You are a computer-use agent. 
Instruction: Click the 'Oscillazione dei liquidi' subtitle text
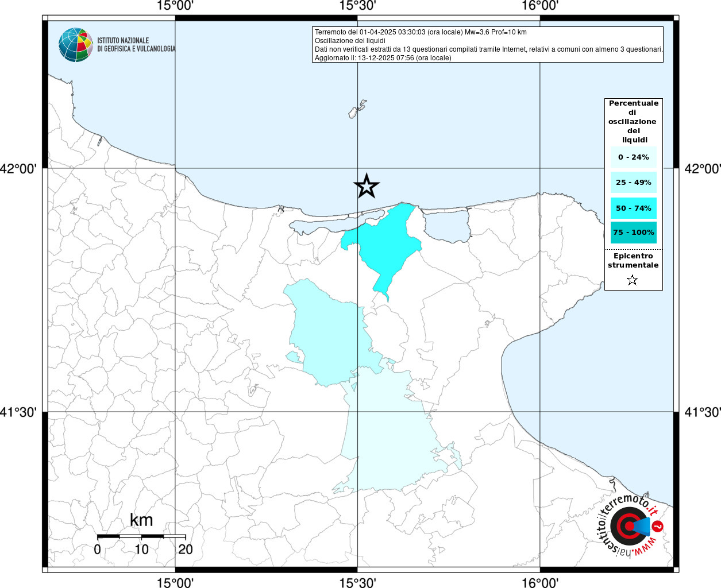coord(350,41)
